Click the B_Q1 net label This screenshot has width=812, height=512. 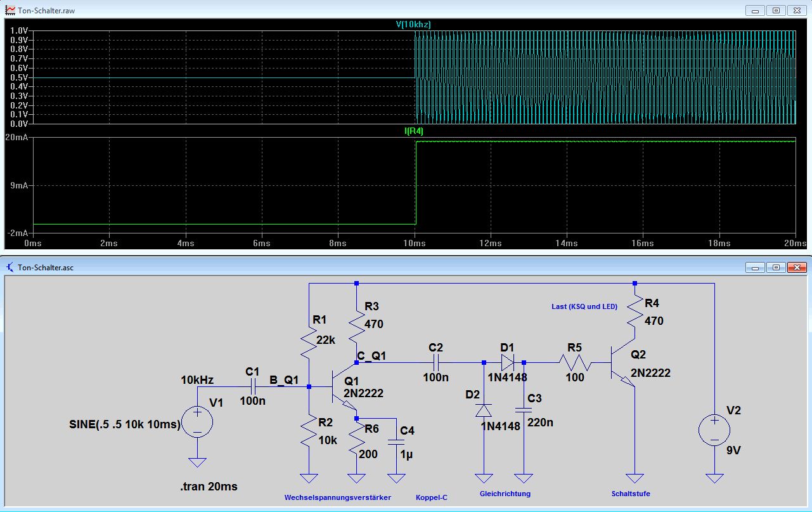[285, 380]
